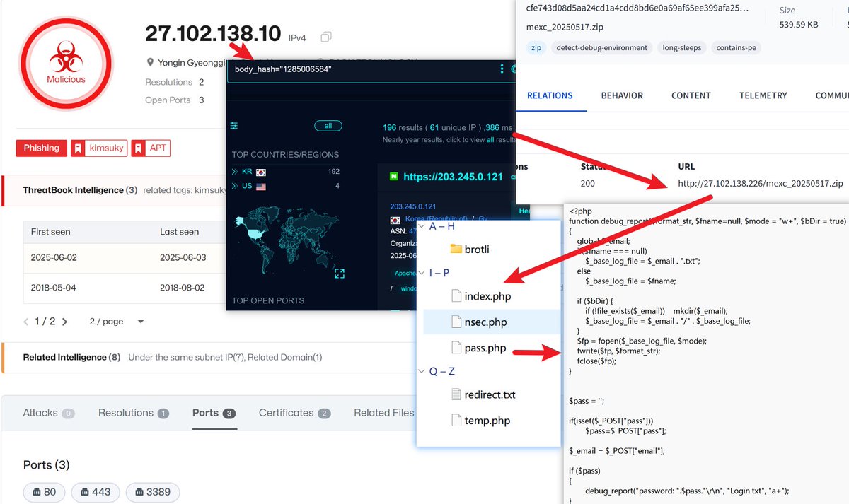The width and height of the screenshot is (849, 504).
Task: Click the zip file tag
Action: [x=536, y=47]
